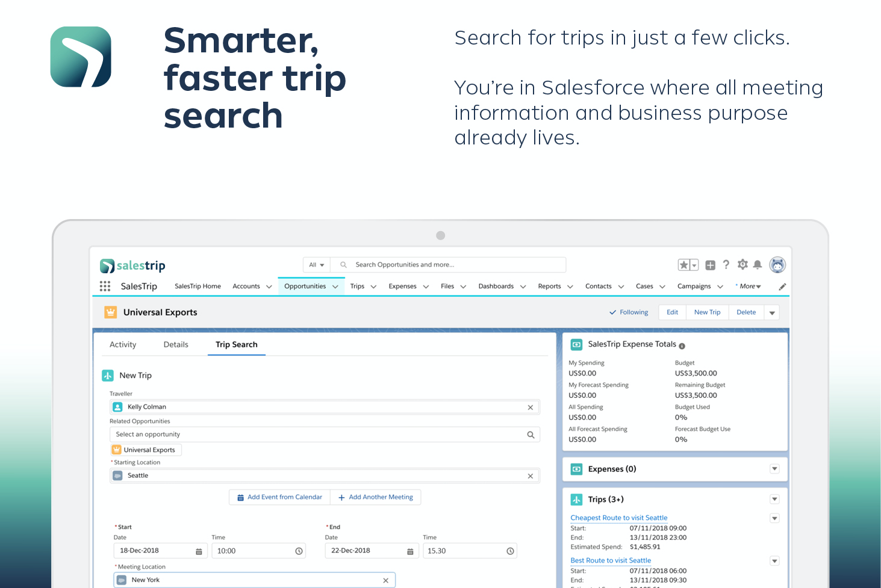Switch to the Activity tab
The image size is (881, 588).
point(123,345)
